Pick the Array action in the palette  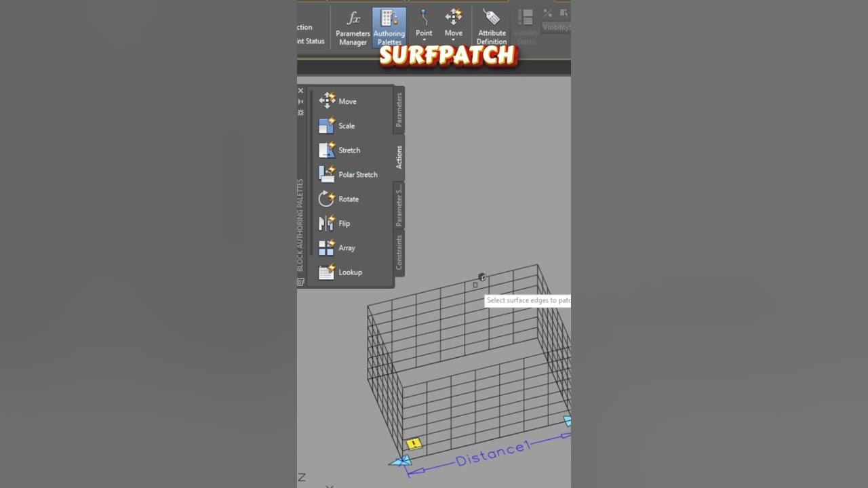pos(338,247)
